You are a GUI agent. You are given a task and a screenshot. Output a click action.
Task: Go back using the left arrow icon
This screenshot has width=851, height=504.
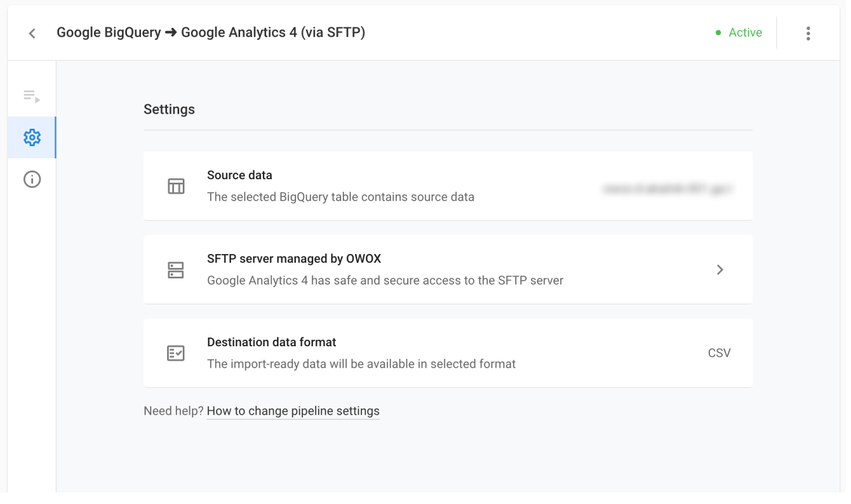pyautogui.click(x=32, y=34)
